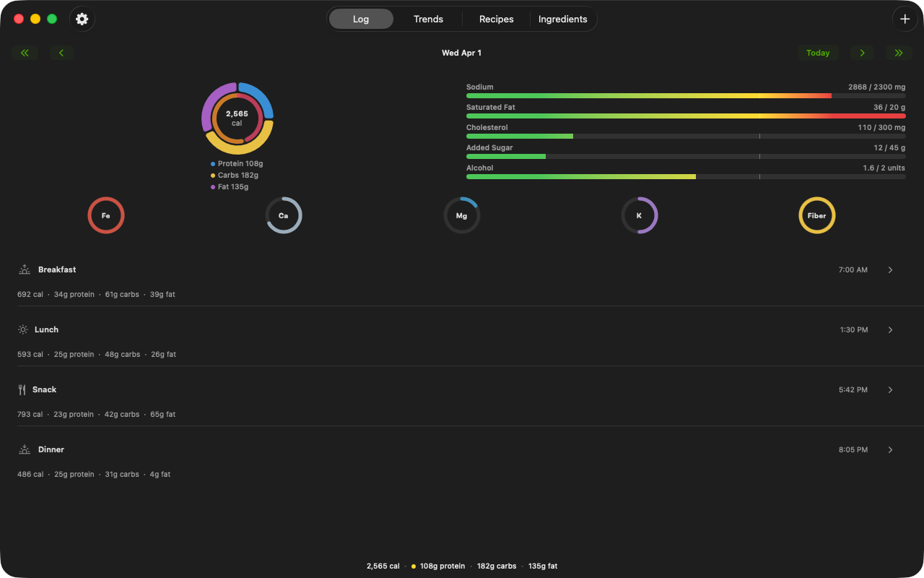Open the settings gear
This screenshot has height=578, width=924.
[x=82, y=19]
